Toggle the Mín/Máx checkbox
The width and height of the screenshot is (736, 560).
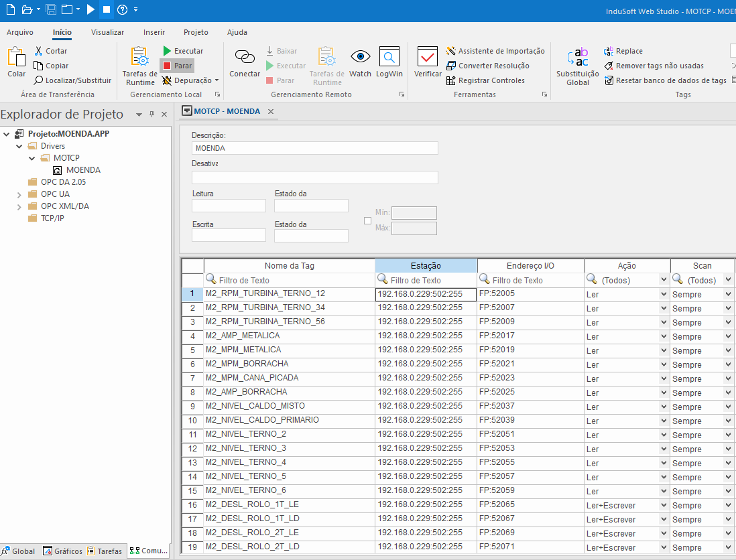click(367, 220)
